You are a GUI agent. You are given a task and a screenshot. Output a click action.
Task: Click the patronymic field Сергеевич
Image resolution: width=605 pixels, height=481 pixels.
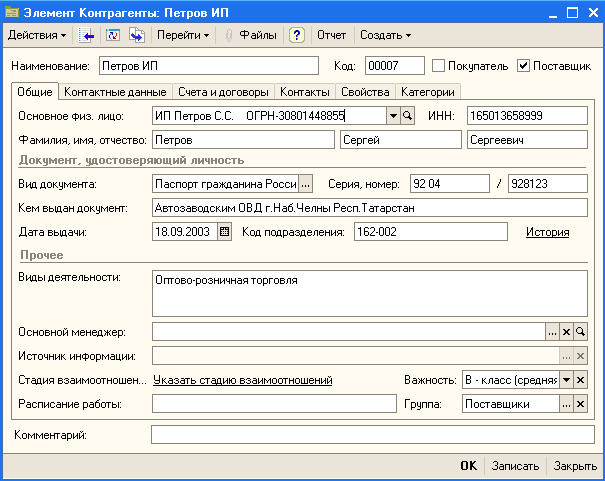coord(527,140)
